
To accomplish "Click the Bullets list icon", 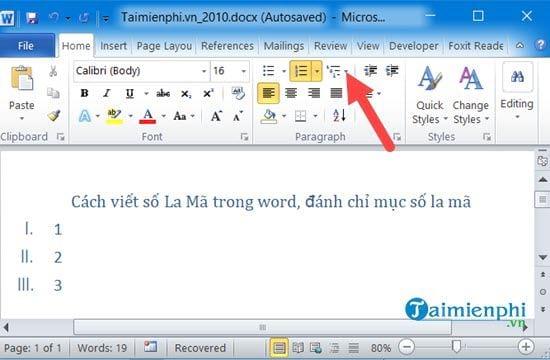I will pos(269,71).
